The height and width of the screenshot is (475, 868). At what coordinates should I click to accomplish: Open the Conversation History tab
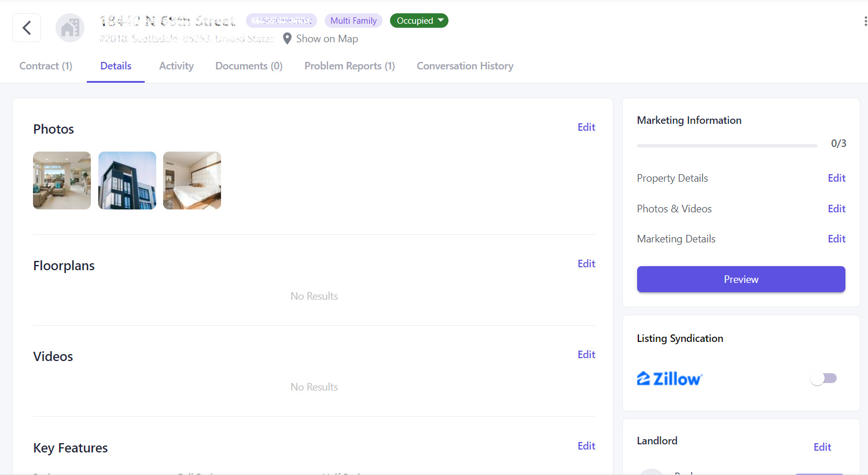tap(465, 65)
